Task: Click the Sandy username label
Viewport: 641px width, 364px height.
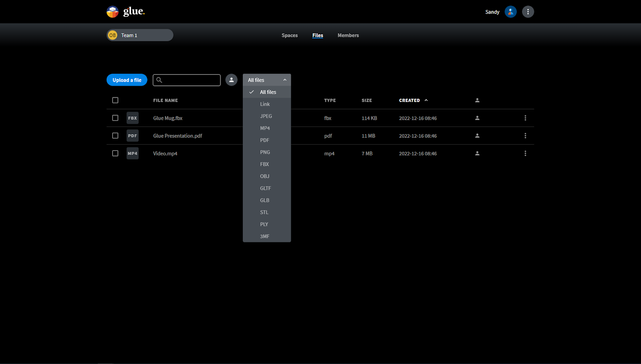Action: (x=492, y=12)
